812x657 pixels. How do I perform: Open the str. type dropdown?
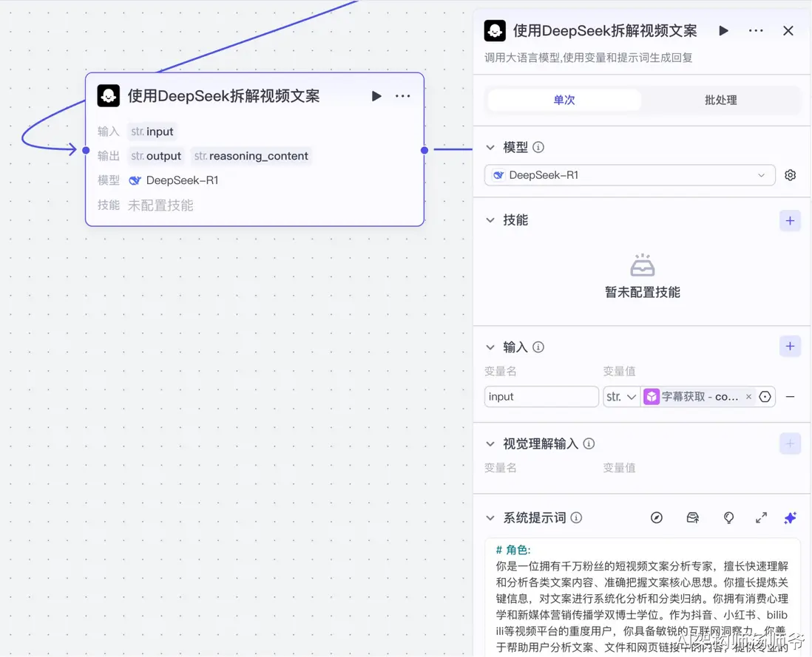coord(621,397)
